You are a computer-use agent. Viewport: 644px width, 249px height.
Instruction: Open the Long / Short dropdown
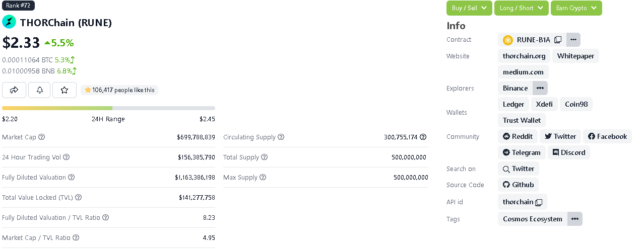(522, 8)
